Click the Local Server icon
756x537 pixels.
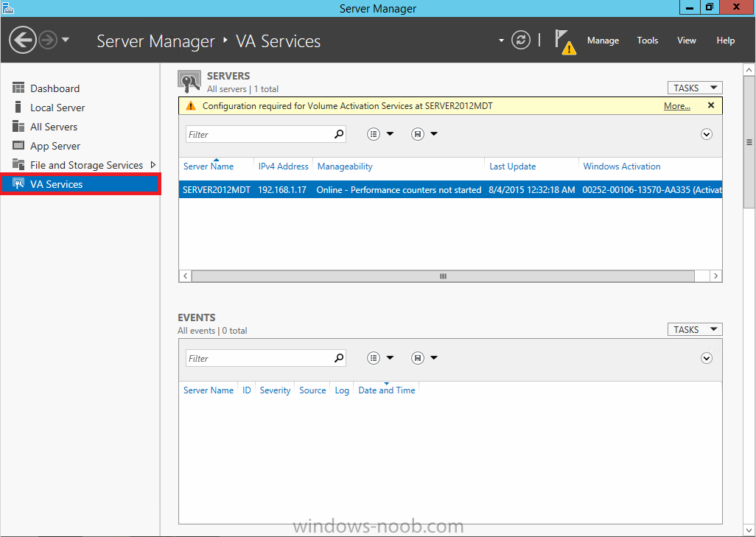pyautogui.click(x=18, y=107)
